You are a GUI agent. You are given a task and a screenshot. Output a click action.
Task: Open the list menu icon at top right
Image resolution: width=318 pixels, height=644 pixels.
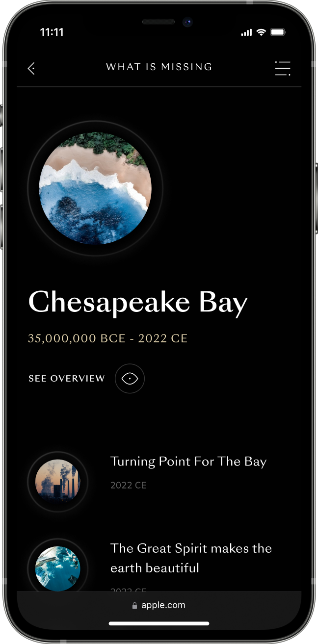point(283,68)
